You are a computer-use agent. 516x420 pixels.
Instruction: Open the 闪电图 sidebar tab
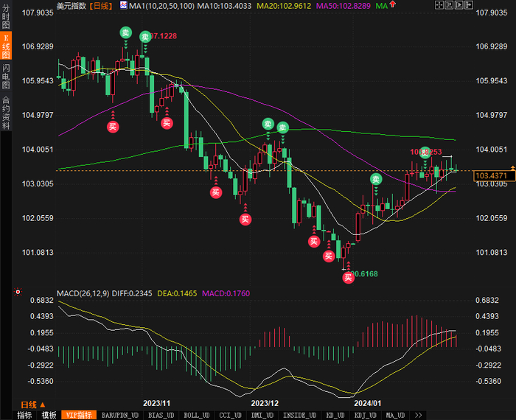click(x=6, y=77)
